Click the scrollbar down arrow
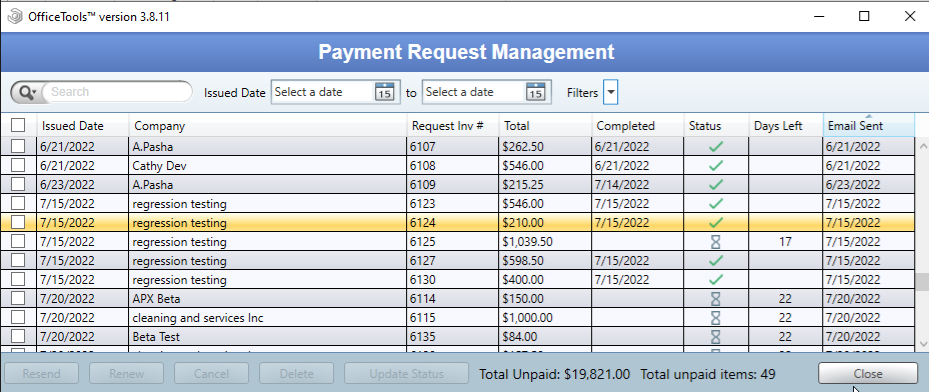Viewport: 929px width, 392px height. tap(922, 344)
